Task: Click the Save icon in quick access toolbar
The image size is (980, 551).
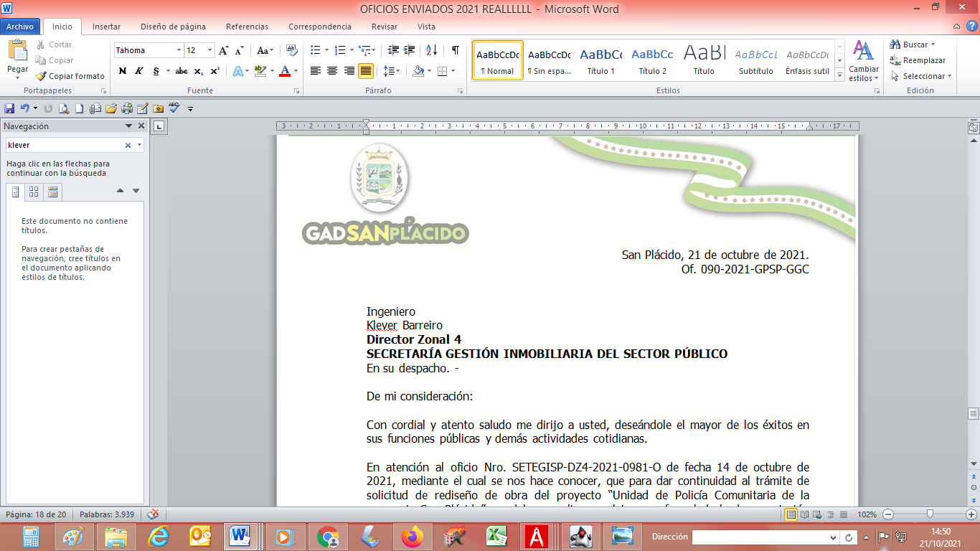Action: point(9,108)
